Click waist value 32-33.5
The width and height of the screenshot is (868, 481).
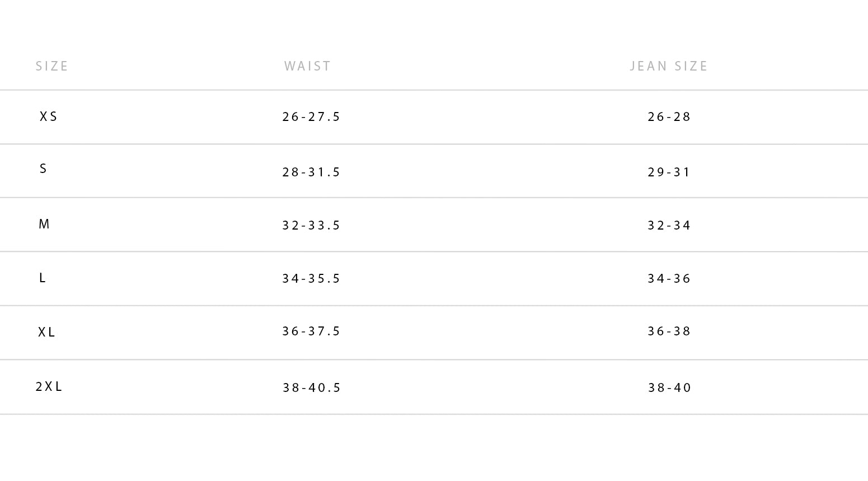(312, 225)
